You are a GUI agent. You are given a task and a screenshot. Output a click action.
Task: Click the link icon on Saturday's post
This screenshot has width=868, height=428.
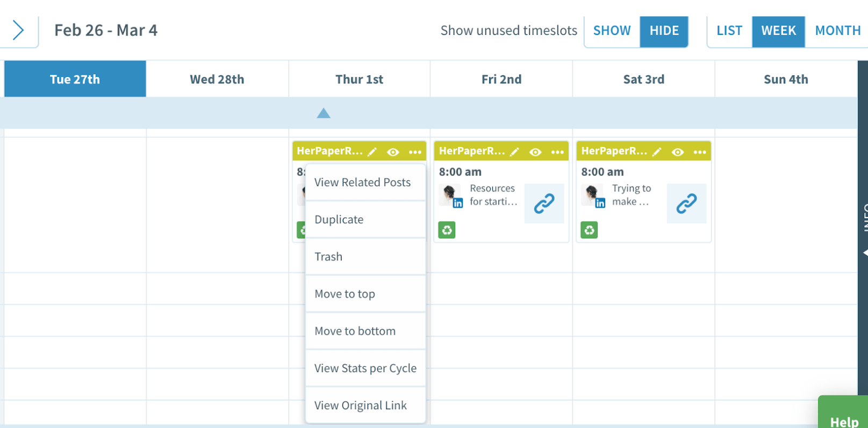tap(686, 204)
